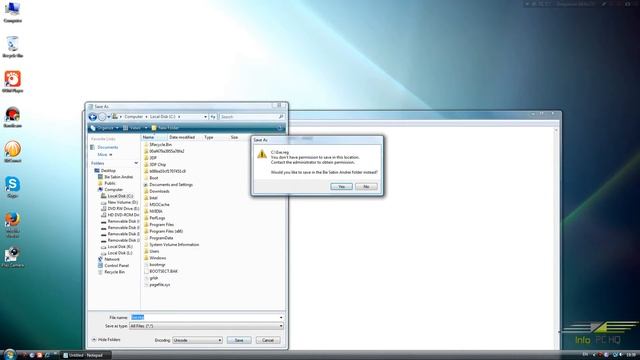This screenshot has height=360, width=640.
Task: Collapse the Folders pane chevron
Action: (x=136, y=163)
